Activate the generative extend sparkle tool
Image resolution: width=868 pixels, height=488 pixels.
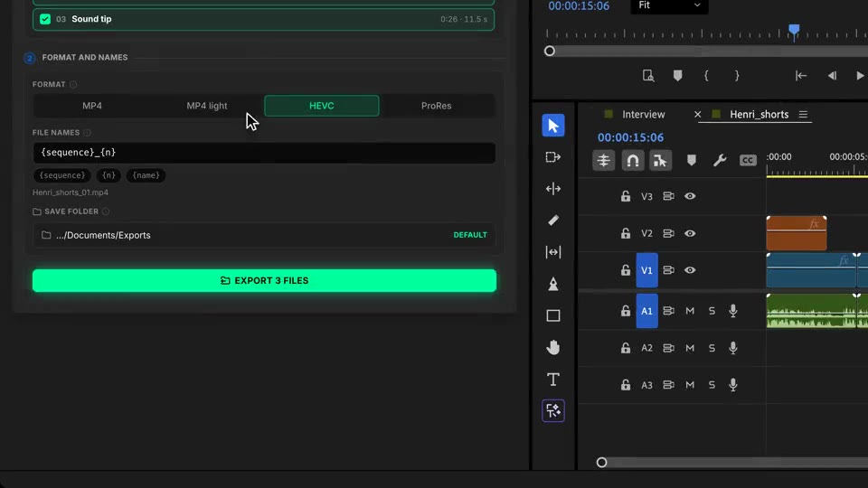click(553, 410)
